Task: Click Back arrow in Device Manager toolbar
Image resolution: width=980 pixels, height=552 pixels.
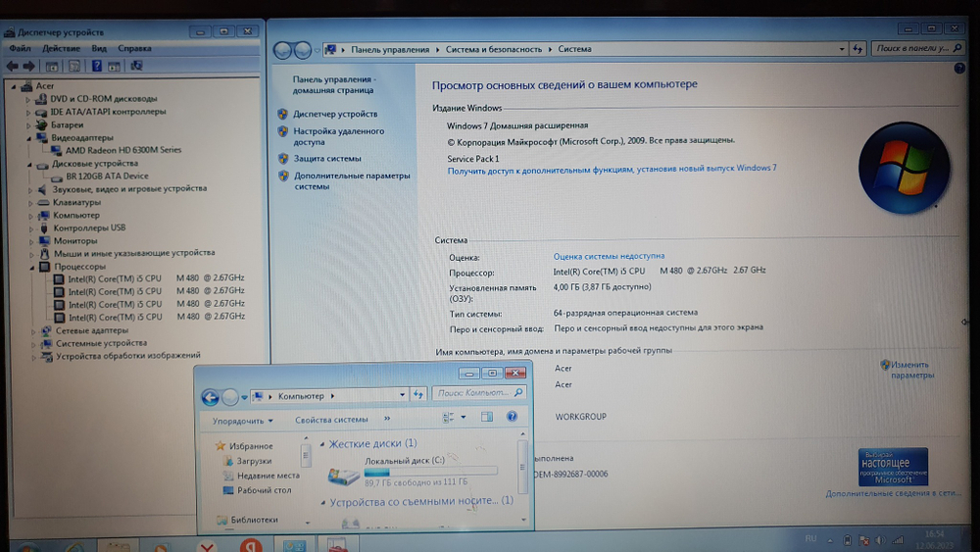Action: [x=13, y=66]
